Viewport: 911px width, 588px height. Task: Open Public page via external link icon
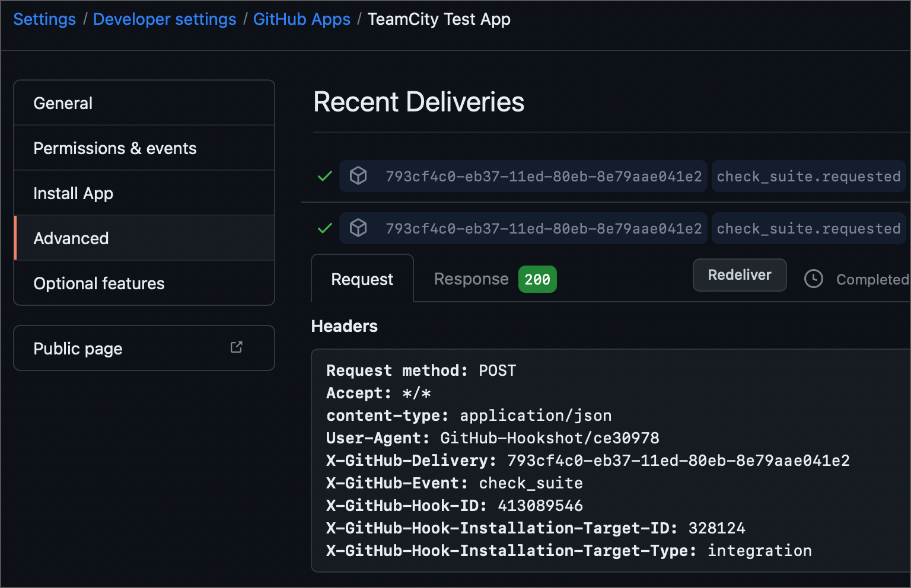(236, 347)
